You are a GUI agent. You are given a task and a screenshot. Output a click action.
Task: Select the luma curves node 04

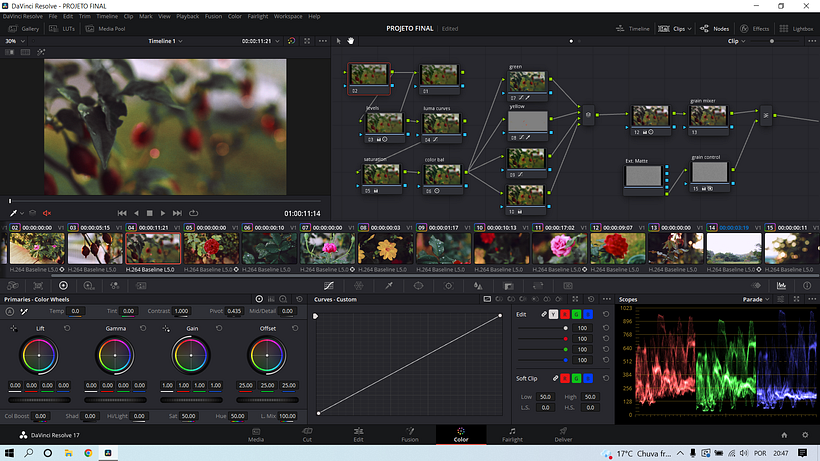click(441, 127)
